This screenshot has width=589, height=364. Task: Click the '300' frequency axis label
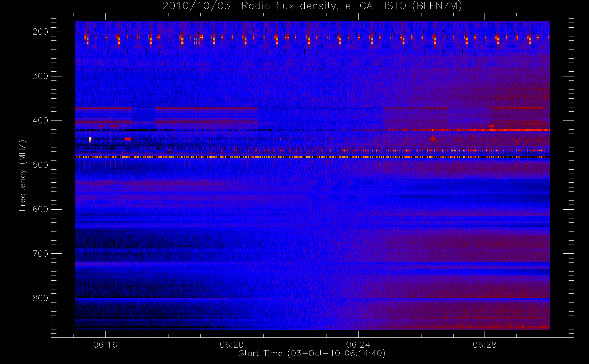[40, 76]
